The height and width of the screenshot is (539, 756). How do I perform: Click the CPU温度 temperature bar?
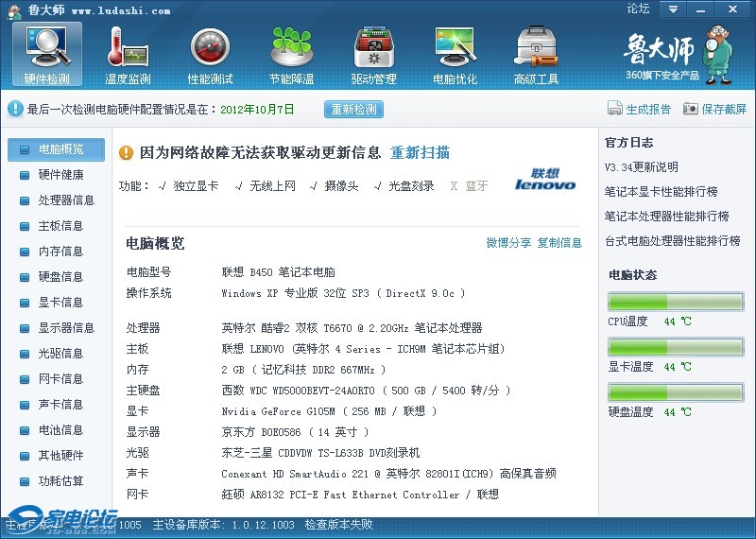click(x=675, y=302)
